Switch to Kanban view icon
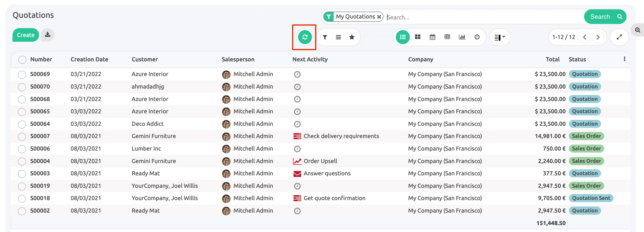This screenshot has width=644, height=232. [x=417, y=37]
